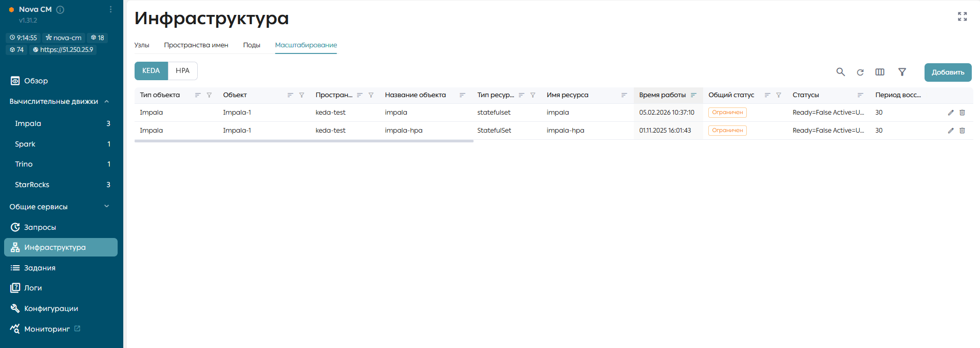Open the Узлы tab
This screenshot has width=980, height=348.
pyautogui.click(x=142, y=45)
